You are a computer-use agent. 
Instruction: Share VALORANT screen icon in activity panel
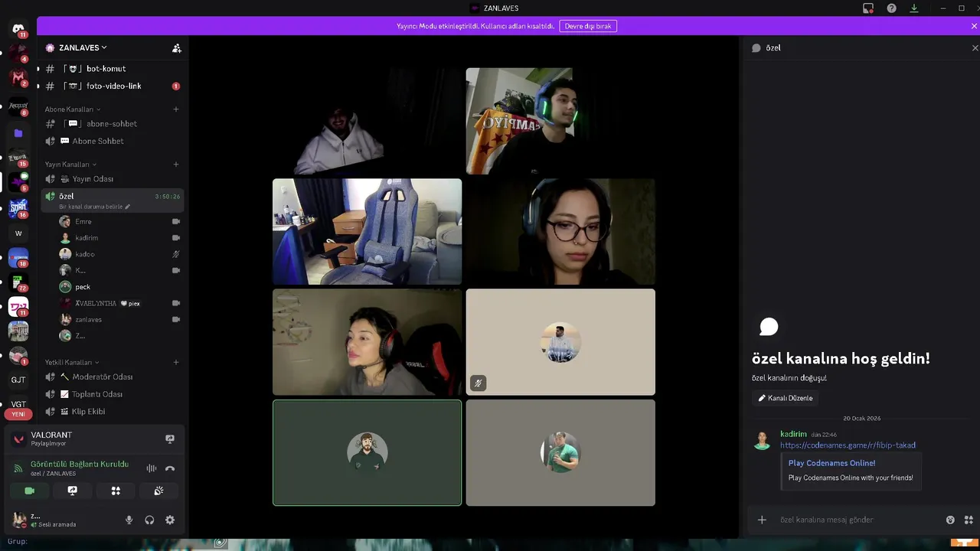pyautogui.click(x=170, y=439)
